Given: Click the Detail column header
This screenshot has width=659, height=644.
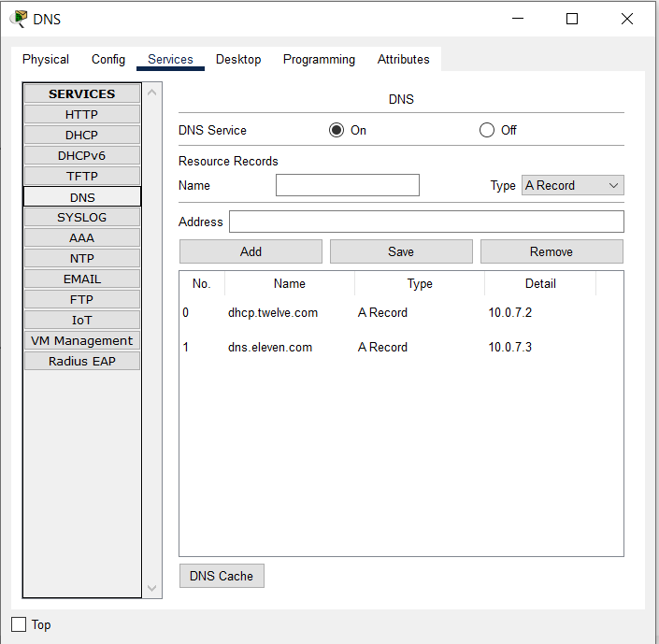Looking at the screenshot, I should click(540, 284).
